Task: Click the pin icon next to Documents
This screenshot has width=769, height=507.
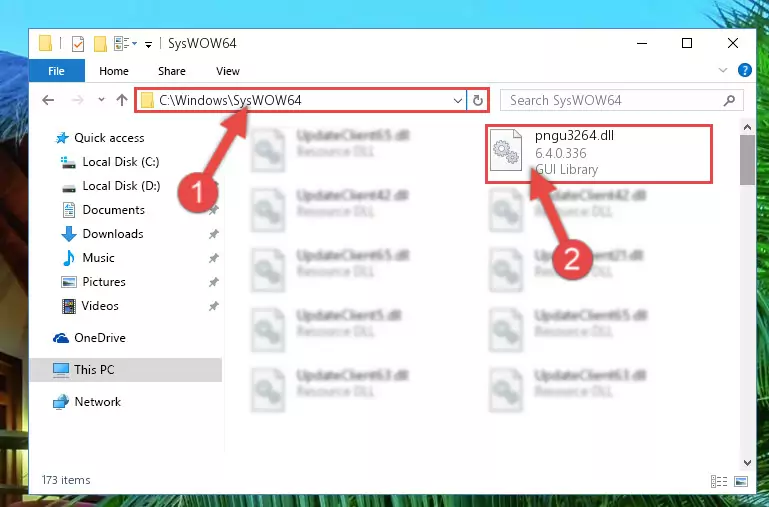Action: [213, 210]
